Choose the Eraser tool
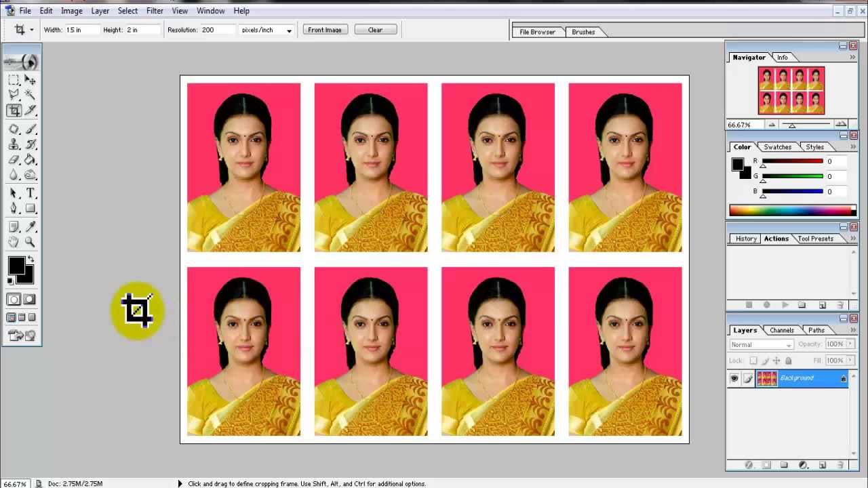This screenshot has height=488, width=868. (x=14, y=160)
